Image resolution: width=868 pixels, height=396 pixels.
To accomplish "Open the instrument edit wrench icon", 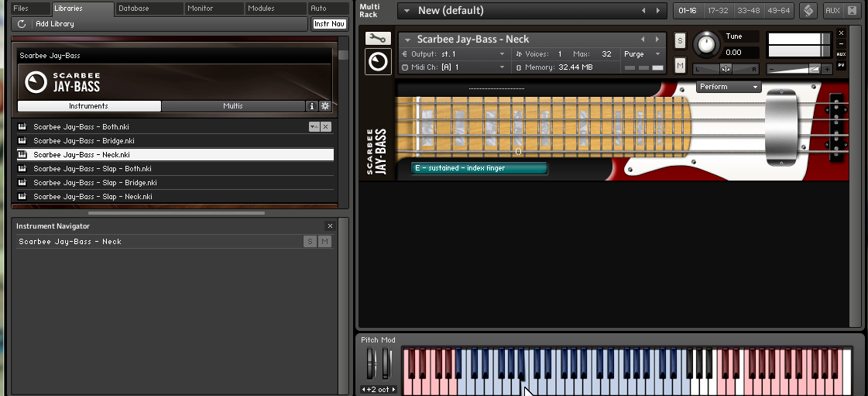I will [x=378, y=38].
